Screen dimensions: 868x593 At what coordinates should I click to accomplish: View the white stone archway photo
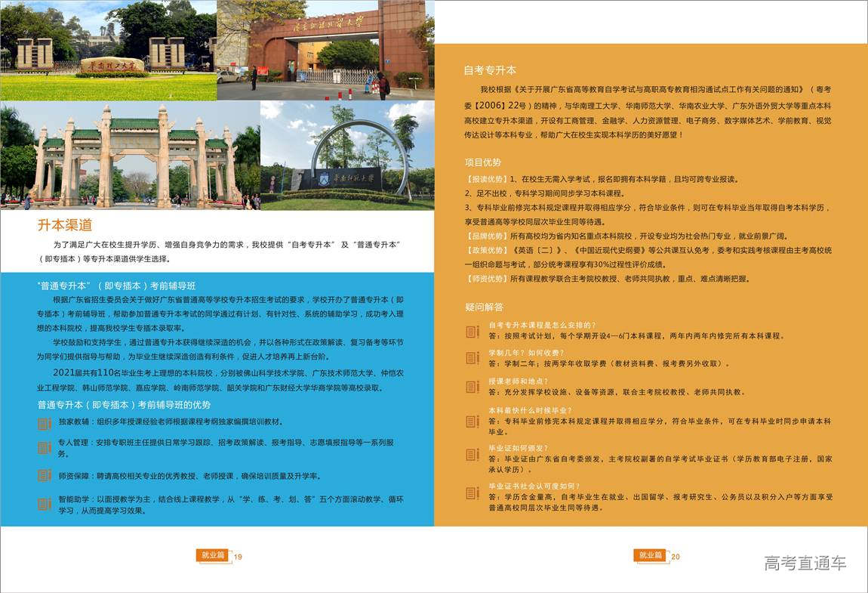point(130,155)
